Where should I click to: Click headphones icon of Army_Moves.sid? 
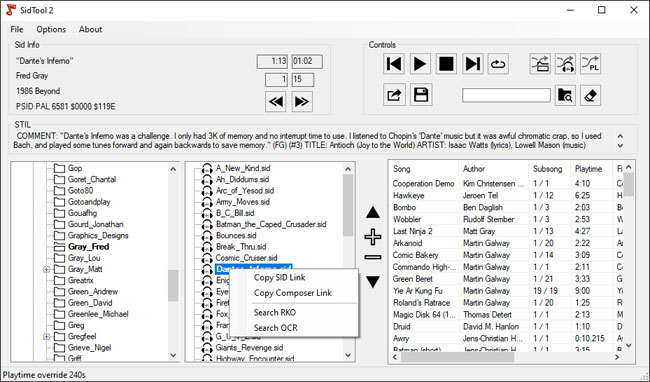pos(207,202)
